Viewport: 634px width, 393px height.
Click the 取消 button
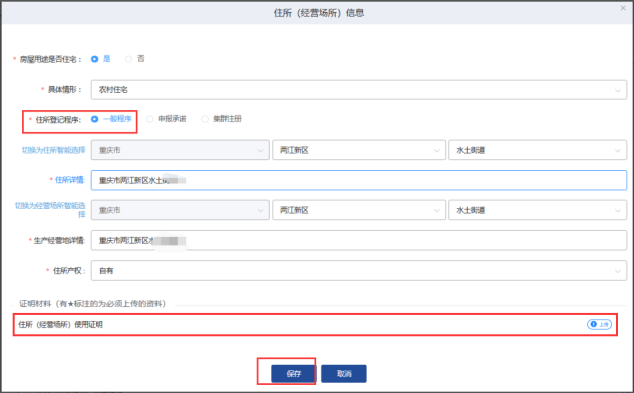click(x=344, y=374)
